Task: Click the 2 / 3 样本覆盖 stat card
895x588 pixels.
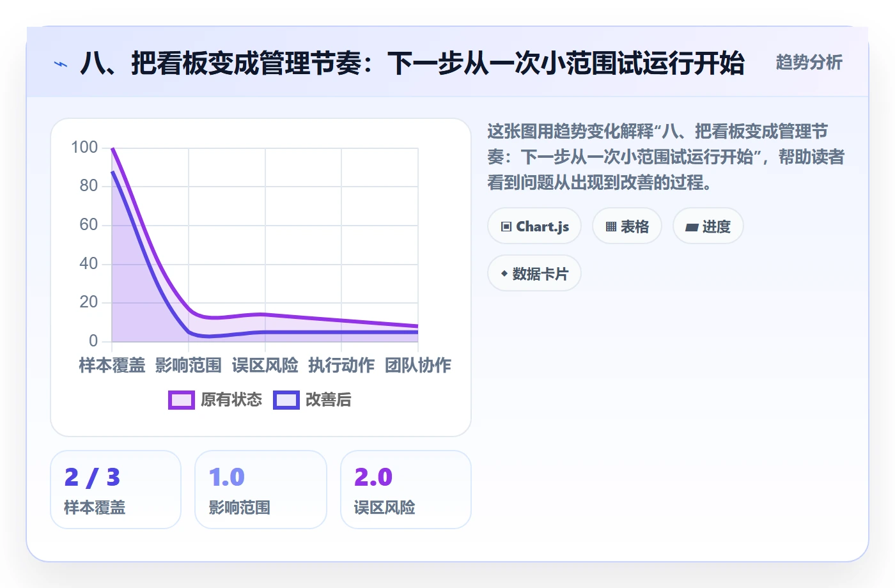Action: coord(116,490)
